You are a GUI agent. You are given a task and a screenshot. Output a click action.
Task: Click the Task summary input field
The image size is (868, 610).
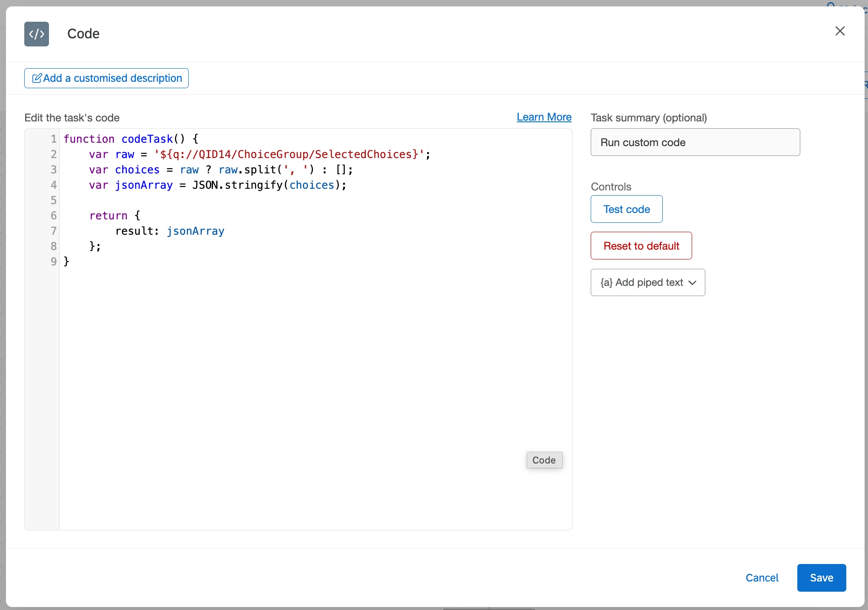click(x=695, y=142)
